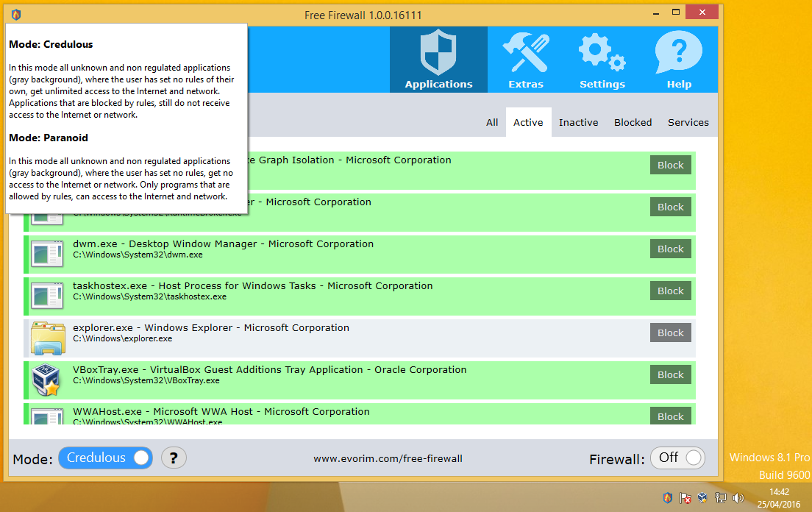
Task: Switch to the Inactive tab
Action: (578, 122)
